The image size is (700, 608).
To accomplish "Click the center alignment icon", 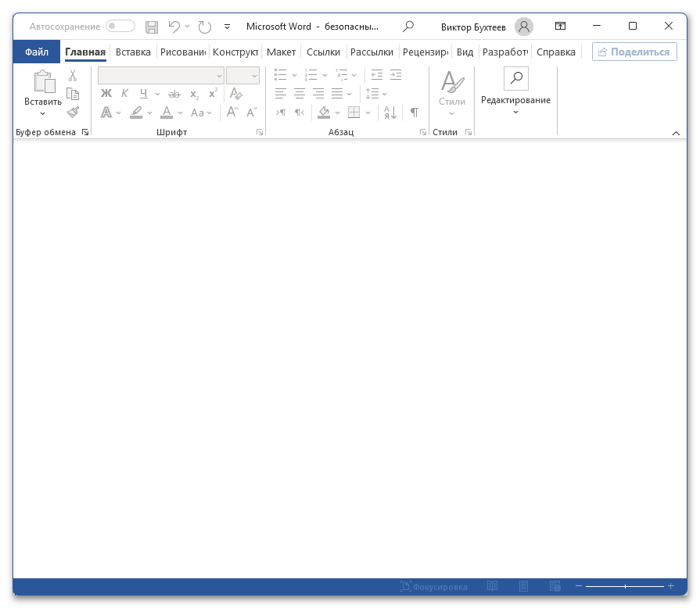I will [299, 94].
